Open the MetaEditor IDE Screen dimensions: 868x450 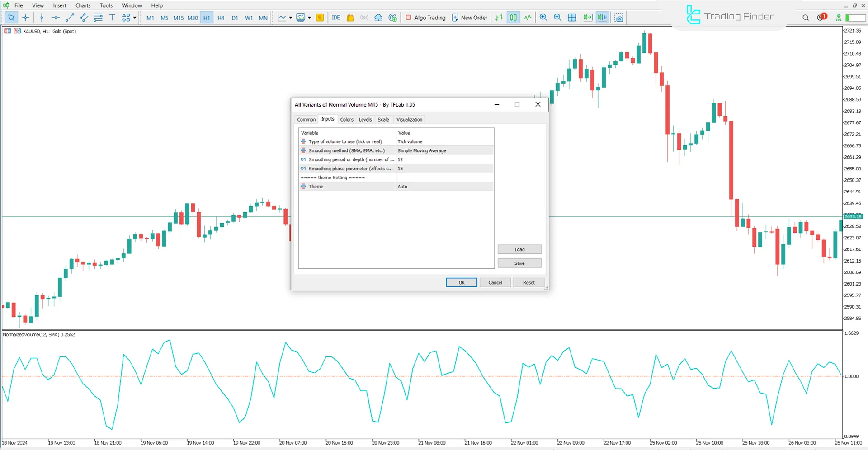336,18
